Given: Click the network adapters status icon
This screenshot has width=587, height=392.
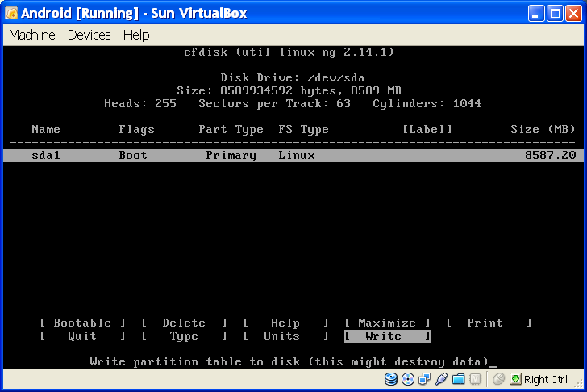Looking at the screenshot, I should click(424, 379).
